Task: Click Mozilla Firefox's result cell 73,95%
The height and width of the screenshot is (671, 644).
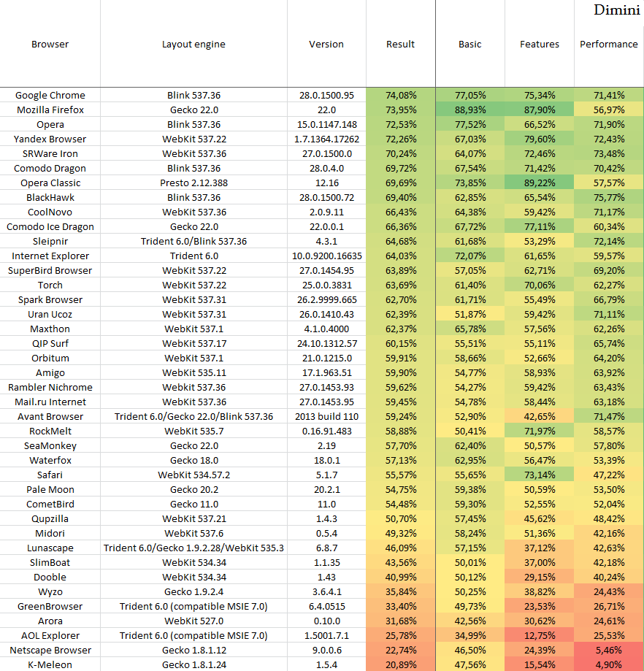Action: click(x=400, y=110)
